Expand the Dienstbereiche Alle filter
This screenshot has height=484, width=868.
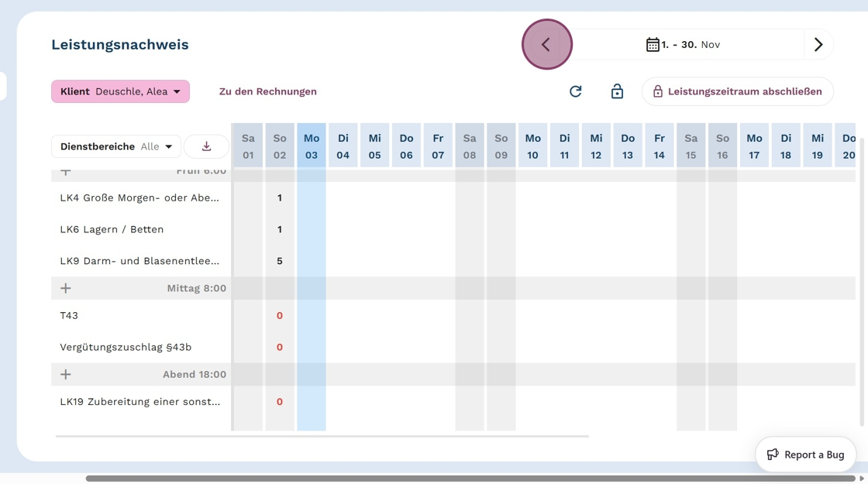click(116, 146)
